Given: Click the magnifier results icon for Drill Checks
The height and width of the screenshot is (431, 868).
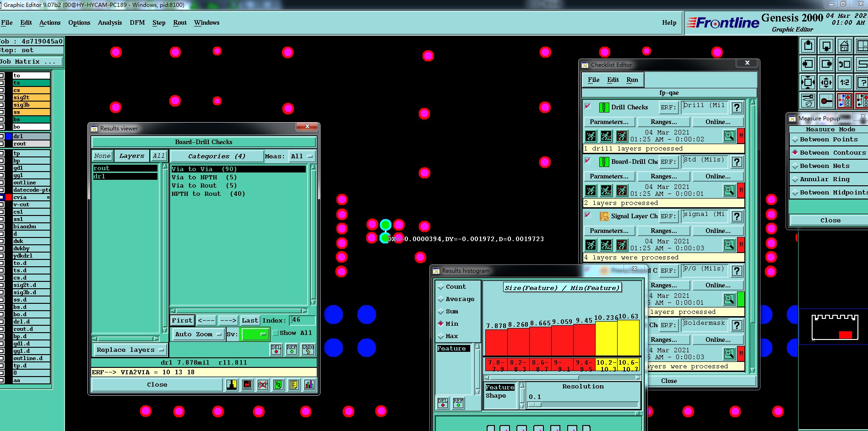Looking at the screenshot, I should pos(729,136).
